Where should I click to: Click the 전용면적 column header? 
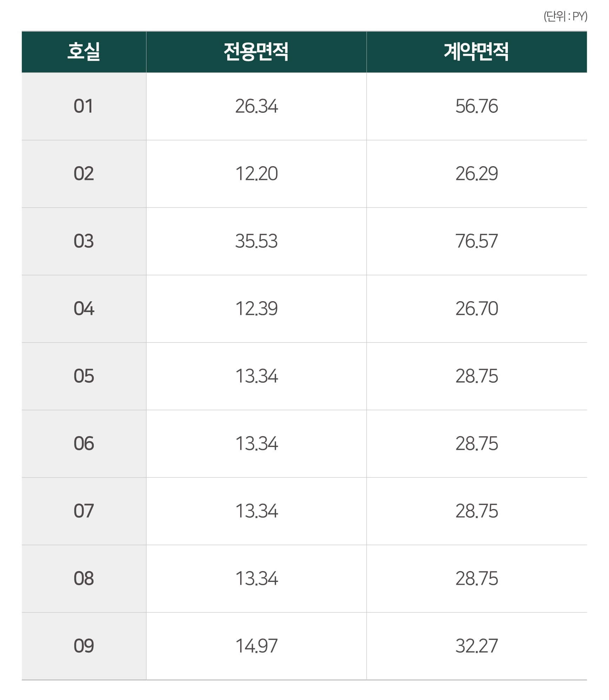click(x=256, y=52)
